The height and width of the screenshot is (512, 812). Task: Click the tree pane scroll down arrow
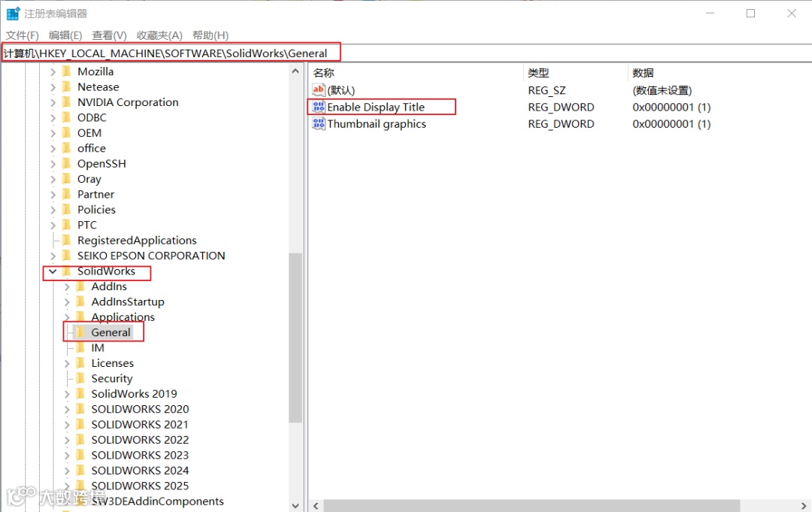click(295, 505)
